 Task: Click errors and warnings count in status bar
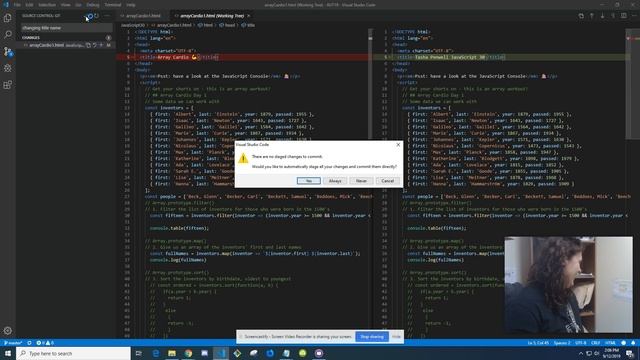45,343
